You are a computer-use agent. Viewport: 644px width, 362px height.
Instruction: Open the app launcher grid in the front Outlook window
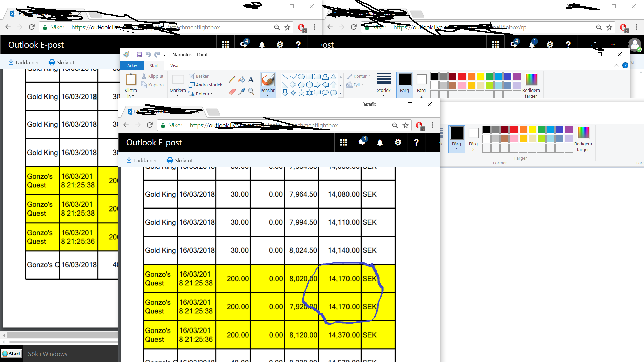click(x=343, y=142)
